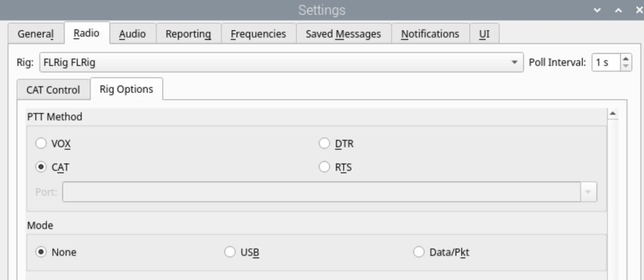
Task: Open the Audio settings tab
Action: click(x=132, y=34)
